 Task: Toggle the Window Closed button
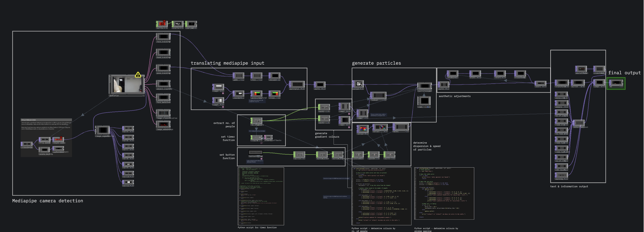point(256,152)
